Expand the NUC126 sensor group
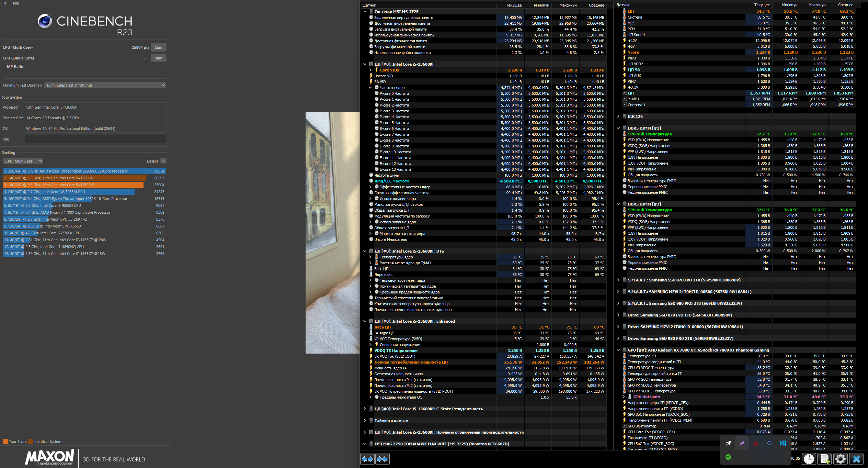The height and width of the screenshot is (468, 868). [x=618, y=116]
